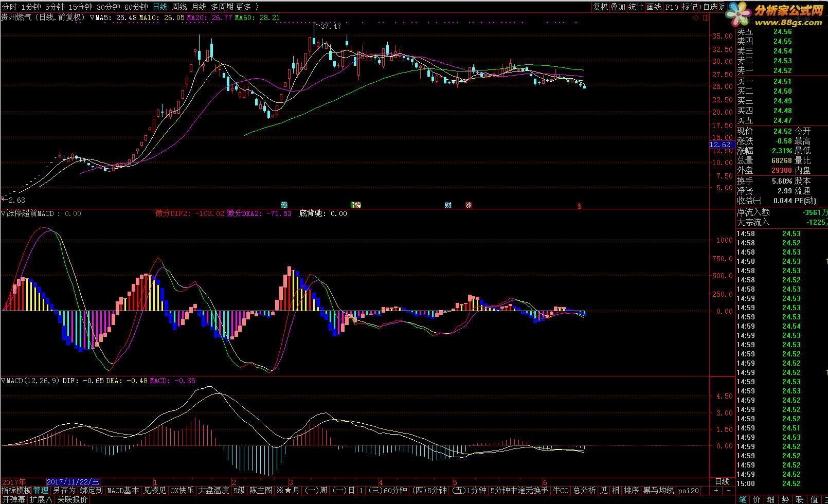Image resolution: width=828 pixels, height=504 pixels.
Task: Click 管理 in the indicator template bar
Action: click(x=41, y=491)
